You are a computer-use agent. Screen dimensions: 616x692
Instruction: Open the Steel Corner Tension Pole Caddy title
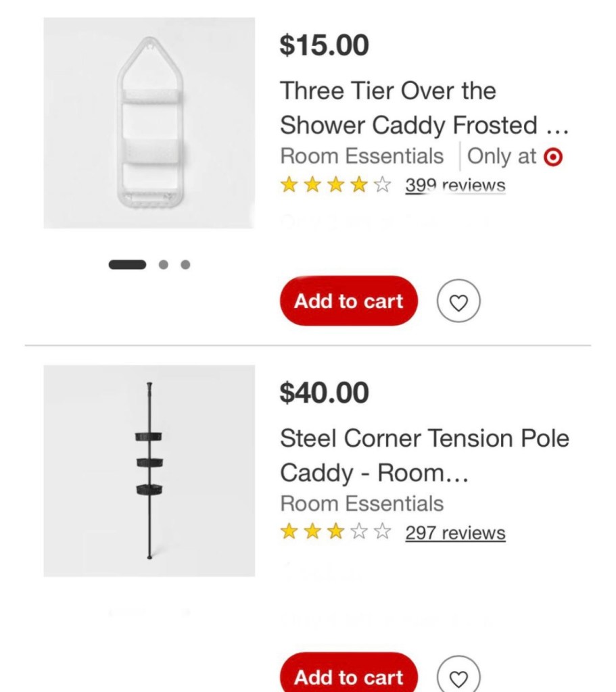[x=424, y=455]
